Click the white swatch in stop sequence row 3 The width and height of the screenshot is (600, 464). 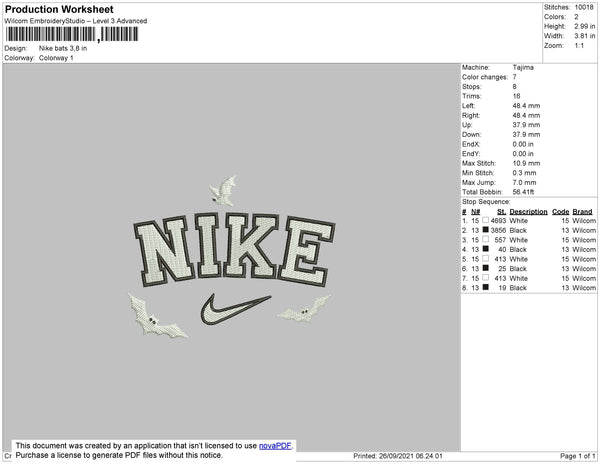tap(486, 239)
